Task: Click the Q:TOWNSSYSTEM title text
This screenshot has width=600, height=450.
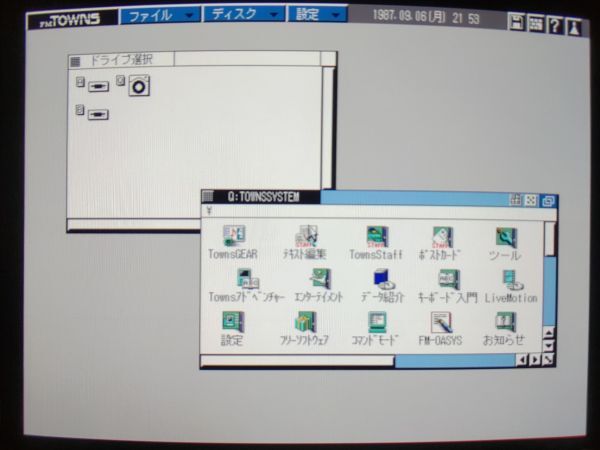Action: (x=263, y=197)
